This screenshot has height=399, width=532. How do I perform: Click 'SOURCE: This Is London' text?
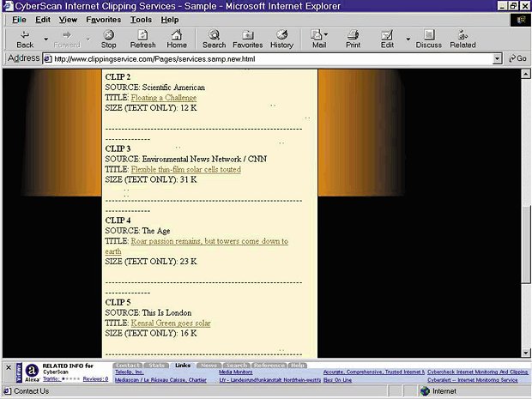pos(148,313)
